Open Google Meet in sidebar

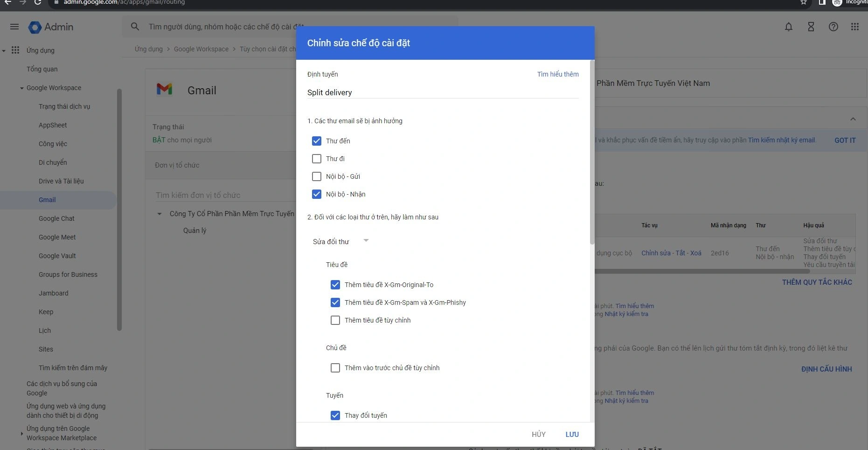coord(57,237)
